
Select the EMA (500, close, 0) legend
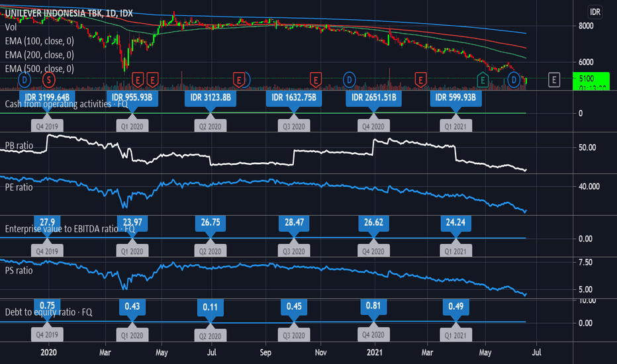tap(39, 68)
